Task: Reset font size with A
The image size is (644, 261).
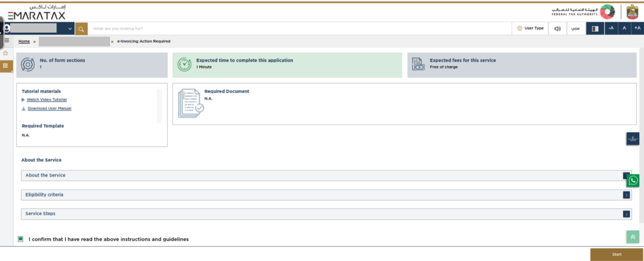Action: point(624,28)
